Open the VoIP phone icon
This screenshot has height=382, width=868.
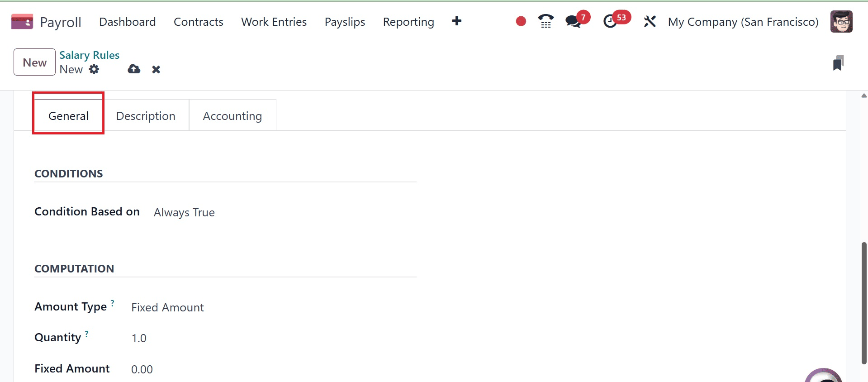pos(546,21)
